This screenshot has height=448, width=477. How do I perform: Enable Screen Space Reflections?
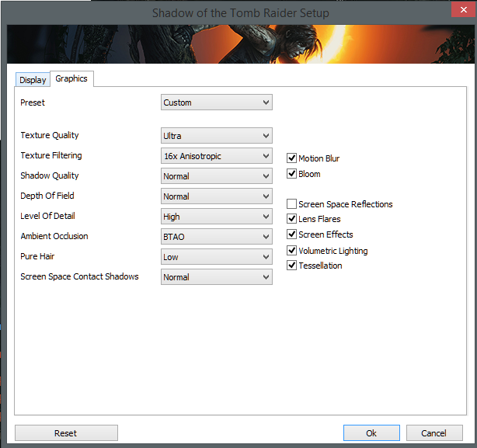[x=291, y=204]
